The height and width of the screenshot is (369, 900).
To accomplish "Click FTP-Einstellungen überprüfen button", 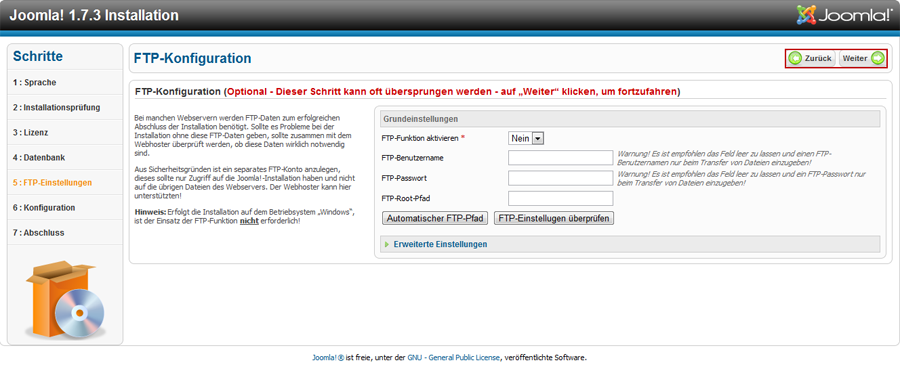I will [554, 219].
